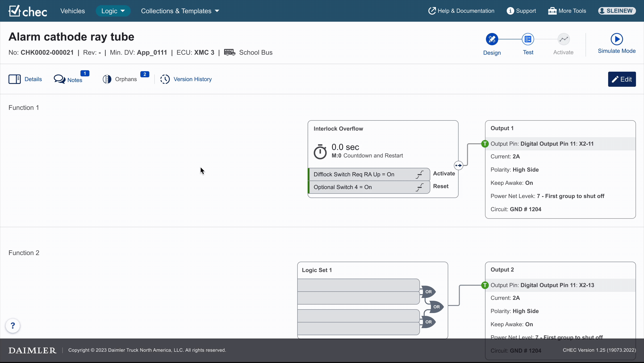Click green T marker on Output 2 pin
The width and height of the screenshot is (644, 363).
485,285
